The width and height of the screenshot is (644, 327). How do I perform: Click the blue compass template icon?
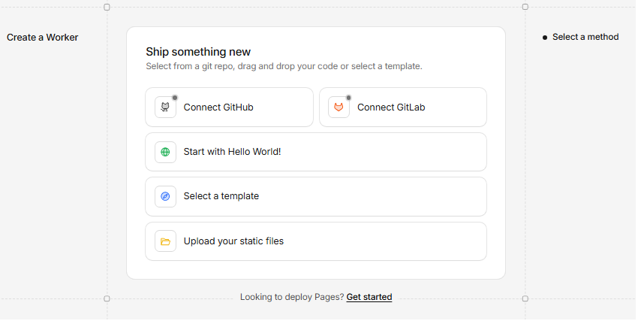(x=165, y=197)
